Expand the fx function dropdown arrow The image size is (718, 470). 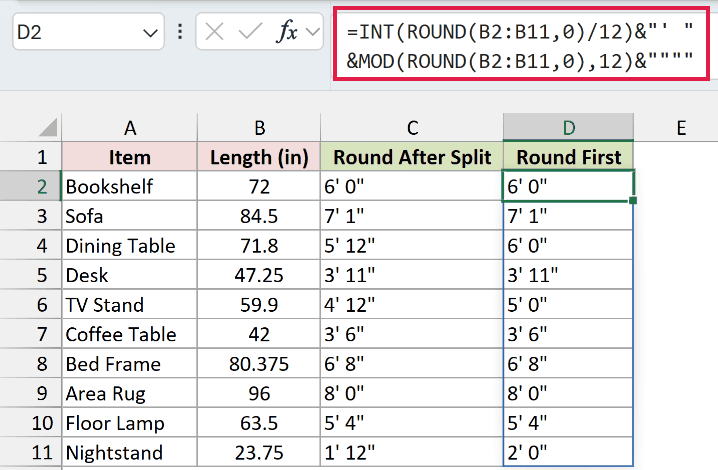[313, 32]
